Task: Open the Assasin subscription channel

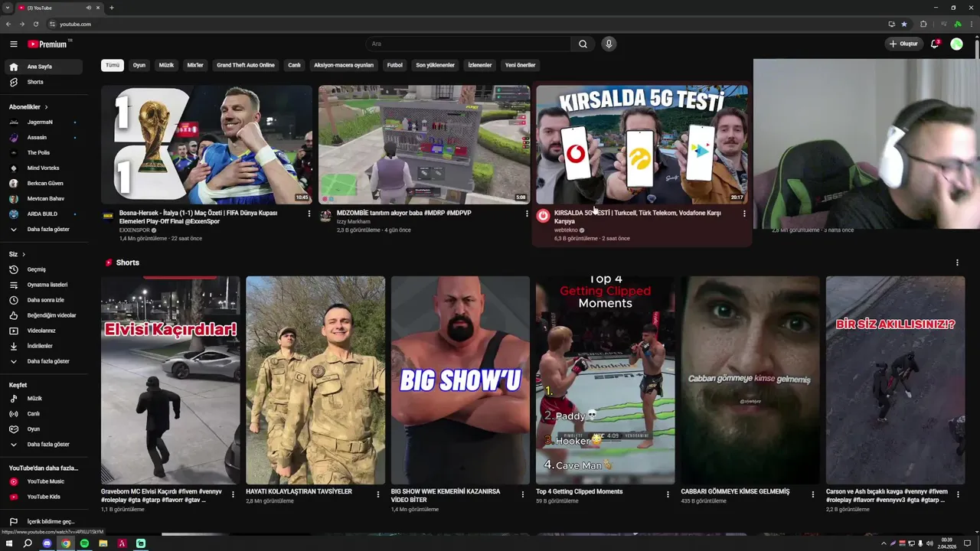Action: click(42, 138)
